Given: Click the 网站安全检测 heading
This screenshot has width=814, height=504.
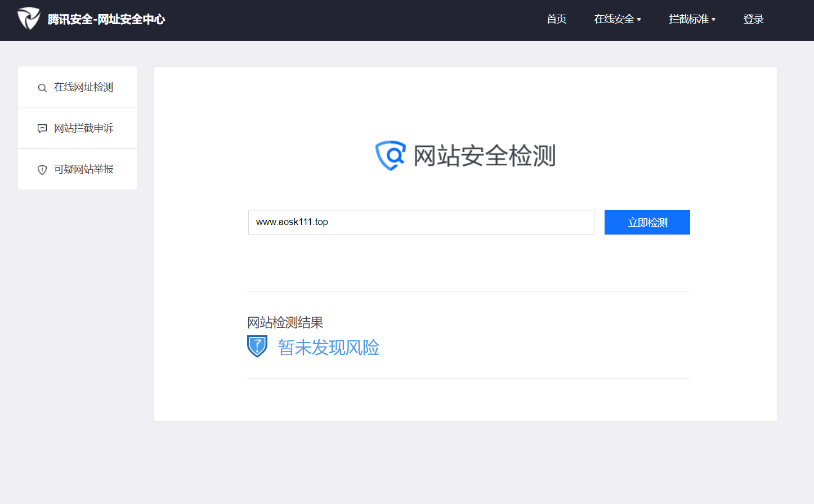Looking at the screenshot, I should click(484, 156).
